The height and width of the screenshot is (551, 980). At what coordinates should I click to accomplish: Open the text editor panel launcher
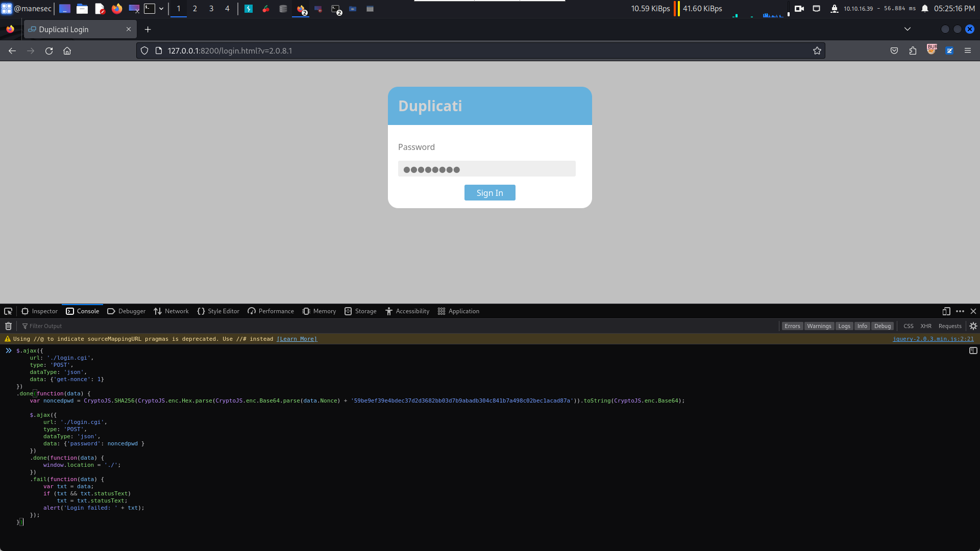(100, 9)
